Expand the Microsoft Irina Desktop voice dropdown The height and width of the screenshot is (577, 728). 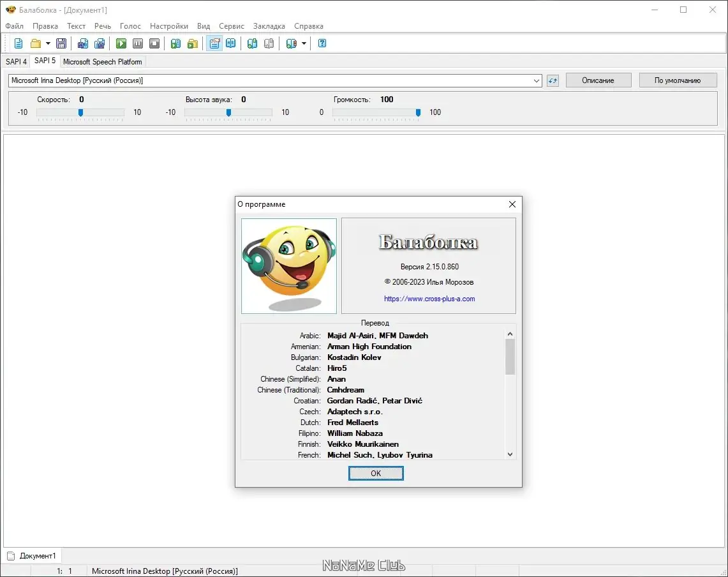[x=537, y=80]
